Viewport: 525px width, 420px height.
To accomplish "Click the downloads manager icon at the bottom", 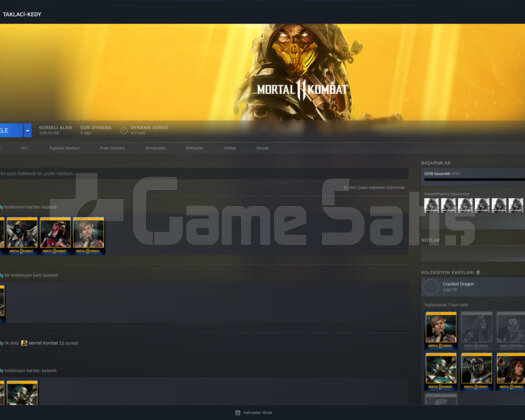I will [x=238, y=413].
